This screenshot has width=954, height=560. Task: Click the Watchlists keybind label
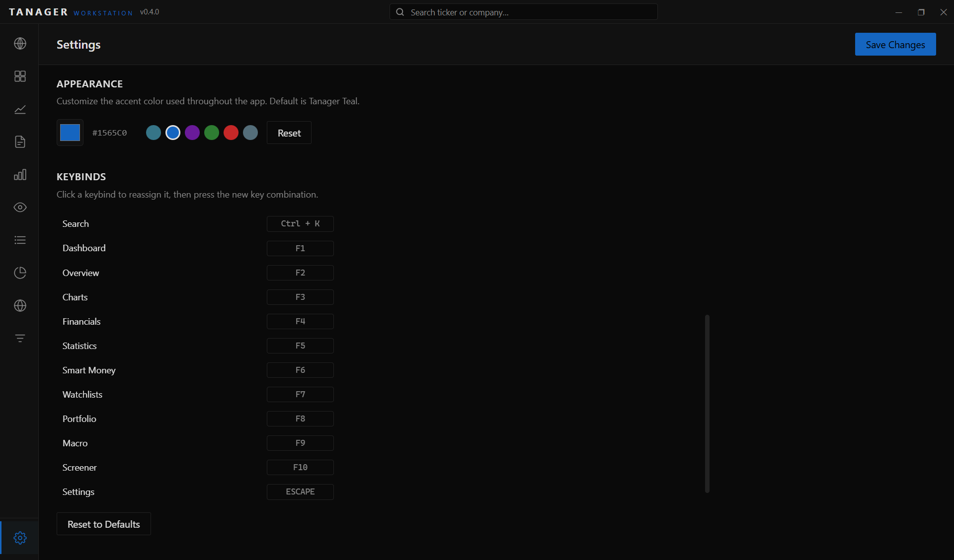(x=82, y=394)
